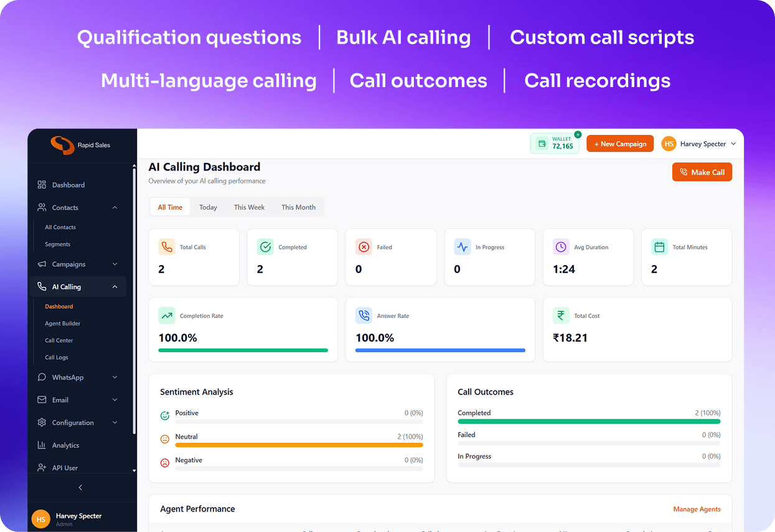
Task: Click the sidebar scroll down arrow
Action: click(134, 471)
